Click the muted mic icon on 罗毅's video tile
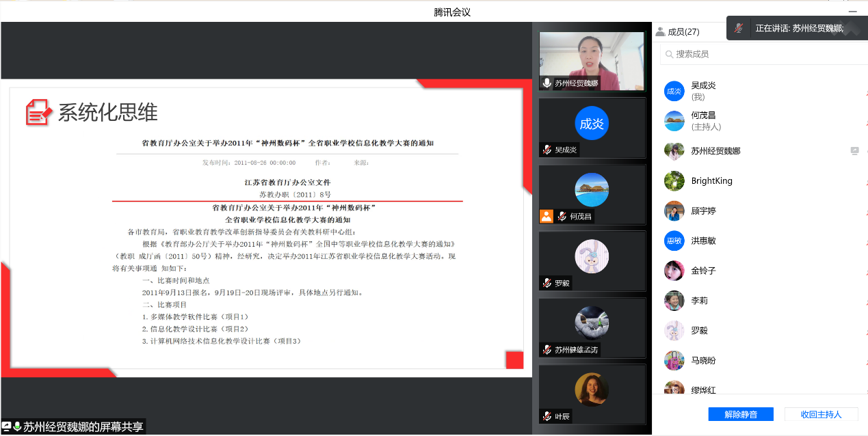 click(x=547, y=283)
